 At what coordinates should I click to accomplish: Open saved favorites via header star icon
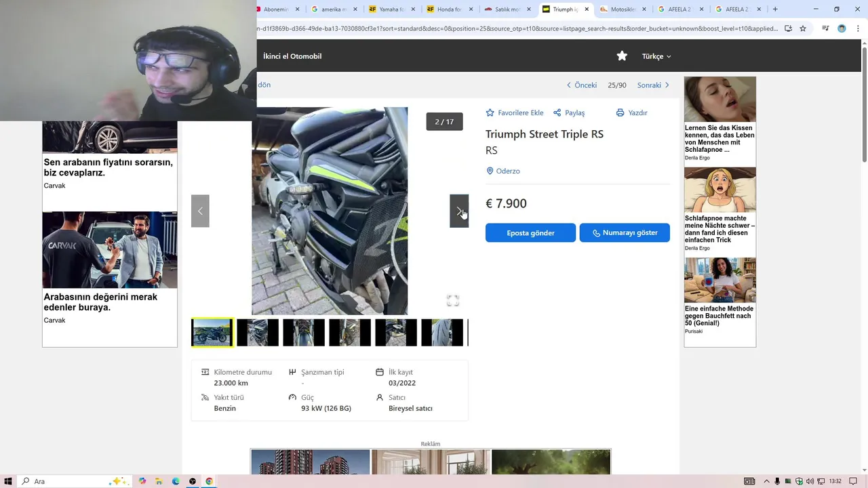point(622,56)
